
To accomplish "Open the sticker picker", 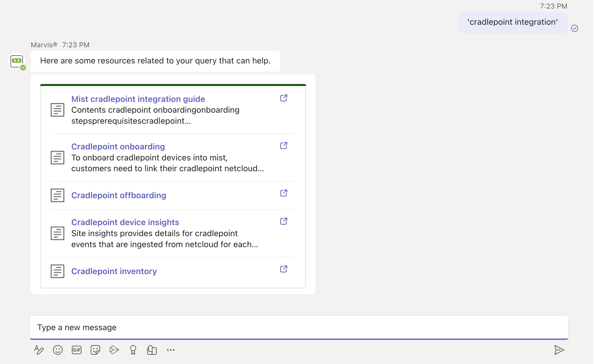I will click(x=95, y=350).
